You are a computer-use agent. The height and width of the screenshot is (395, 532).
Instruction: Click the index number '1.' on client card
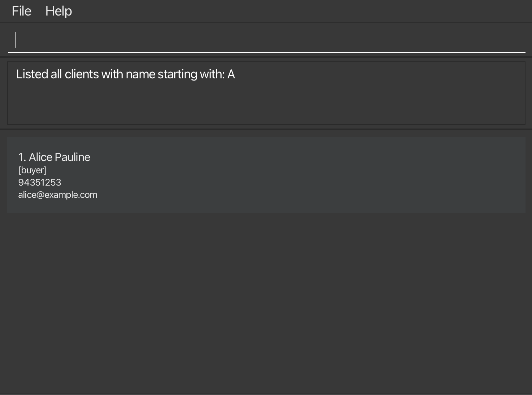(22, 157)
